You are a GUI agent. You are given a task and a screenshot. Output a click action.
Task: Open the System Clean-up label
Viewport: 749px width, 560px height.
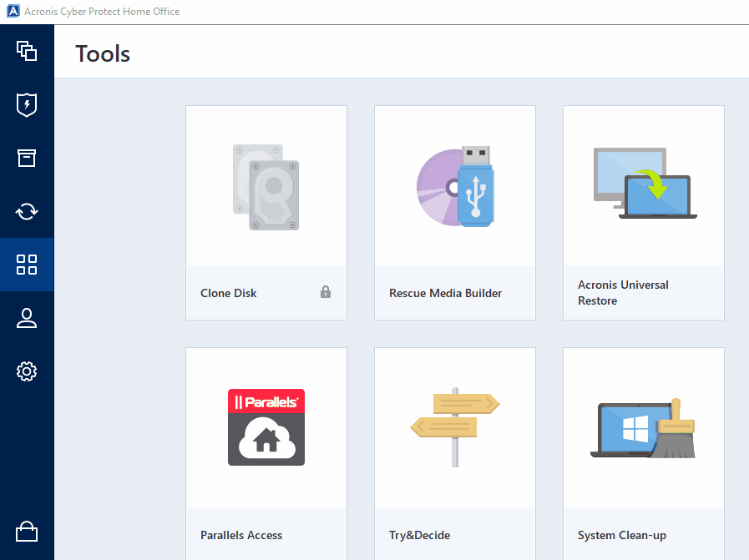point(622,535)
